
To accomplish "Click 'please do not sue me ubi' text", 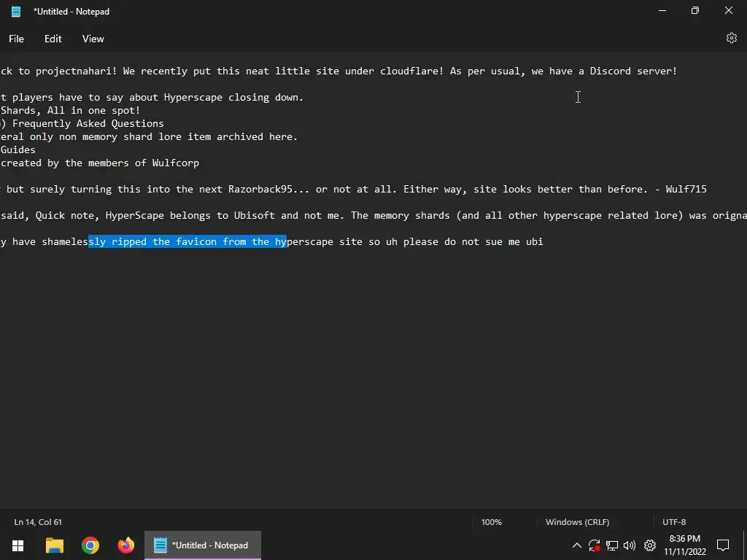I will click(x=473, y=241).
